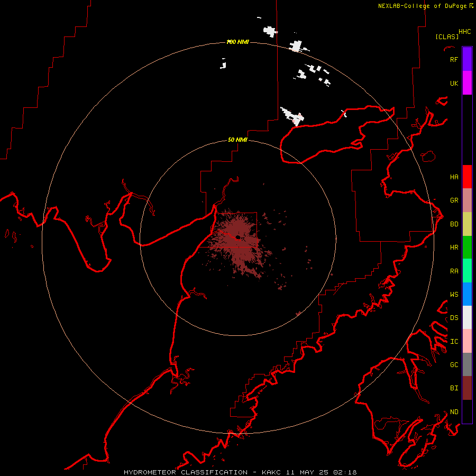Click the 100 NMI range ring label

tap(237, 42)
